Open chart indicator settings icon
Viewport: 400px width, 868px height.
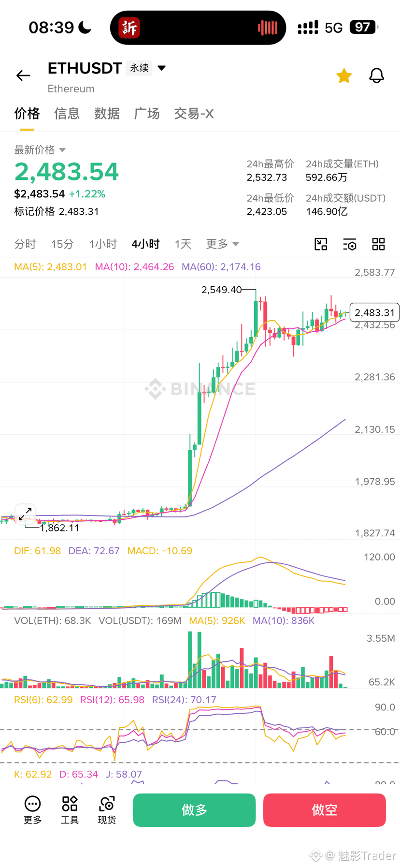[349, 244]
